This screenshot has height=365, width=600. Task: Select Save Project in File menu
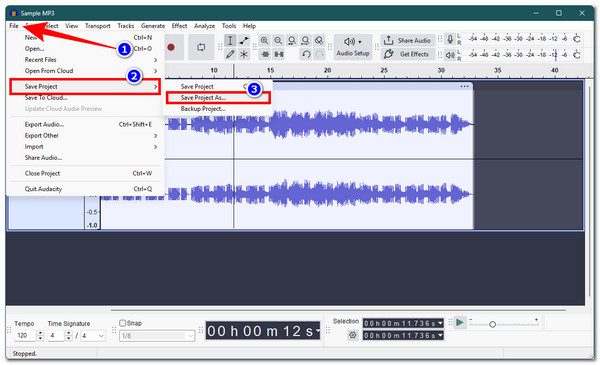pos(85,86)
